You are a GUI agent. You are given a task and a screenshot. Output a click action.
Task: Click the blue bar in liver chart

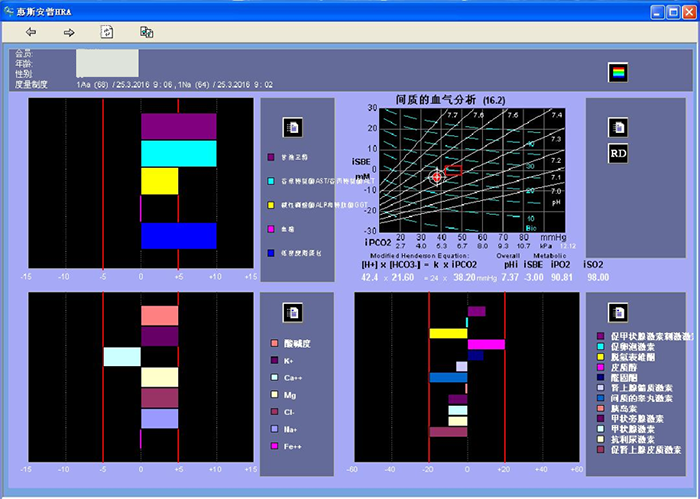point(179,236)
